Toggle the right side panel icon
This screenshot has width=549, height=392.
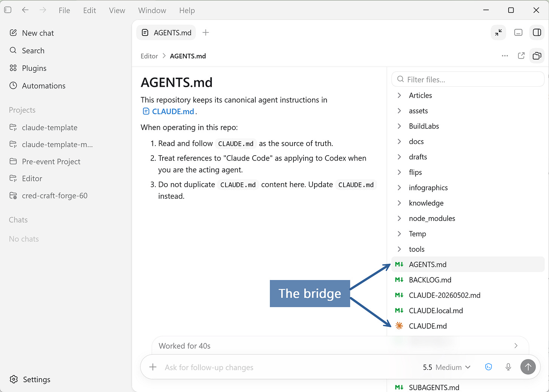click(x=537, y=33)
